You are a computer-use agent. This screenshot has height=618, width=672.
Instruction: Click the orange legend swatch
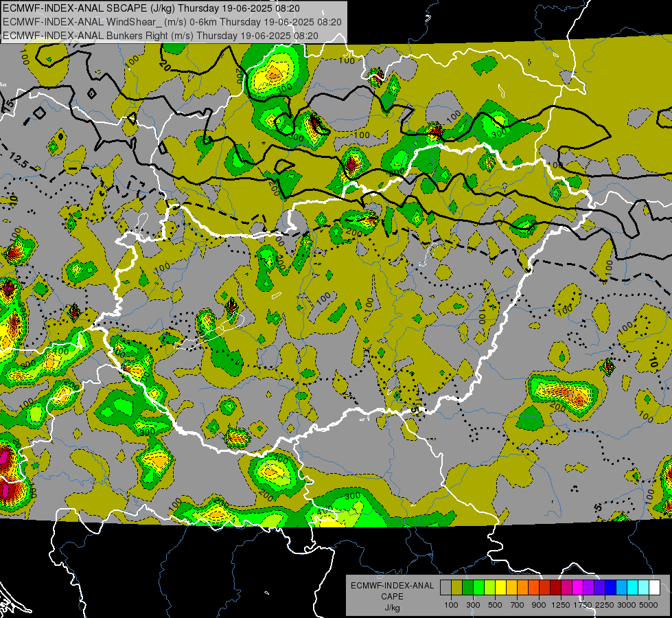(522, 588)
